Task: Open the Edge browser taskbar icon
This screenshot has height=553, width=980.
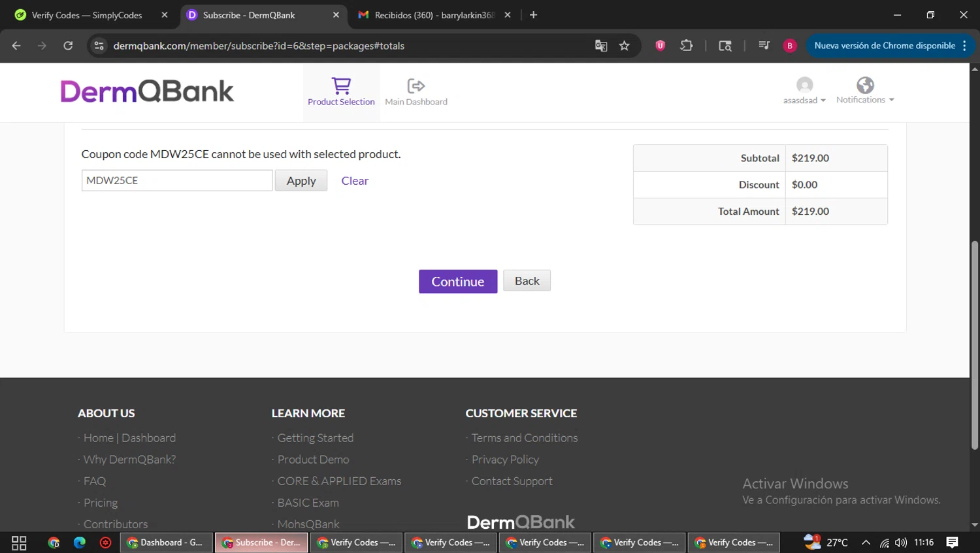Action: click(80, 543)
